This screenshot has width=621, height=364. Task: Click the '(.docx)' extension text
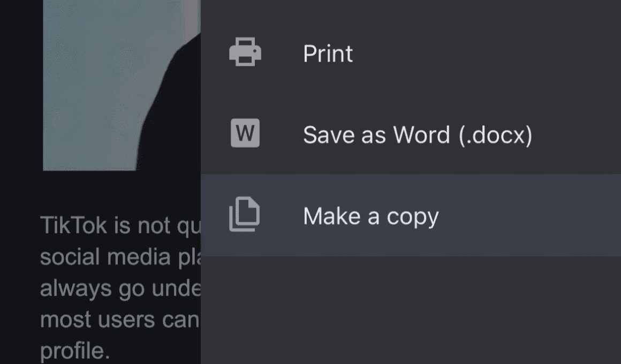495,135
